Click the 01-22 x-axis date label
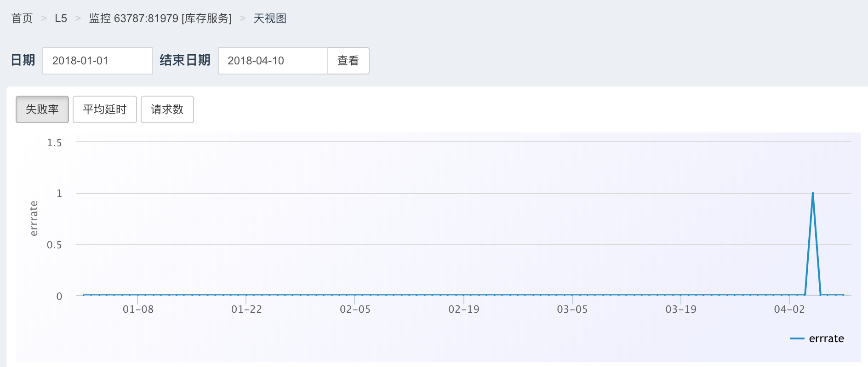This screenshot has width=868, height=367. (246, 310)
